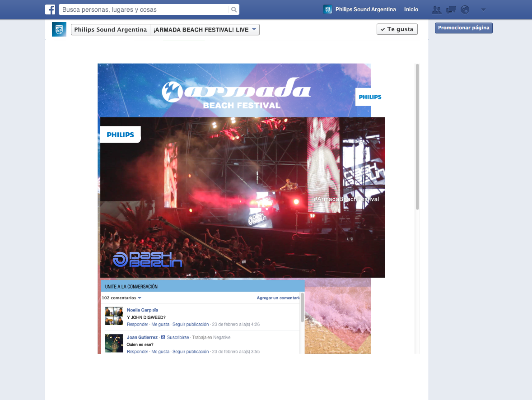The image size is (532, 400).
Task: Click the Philips avatar in top bar
Action: pyautogui.click(x=327, y=9)
